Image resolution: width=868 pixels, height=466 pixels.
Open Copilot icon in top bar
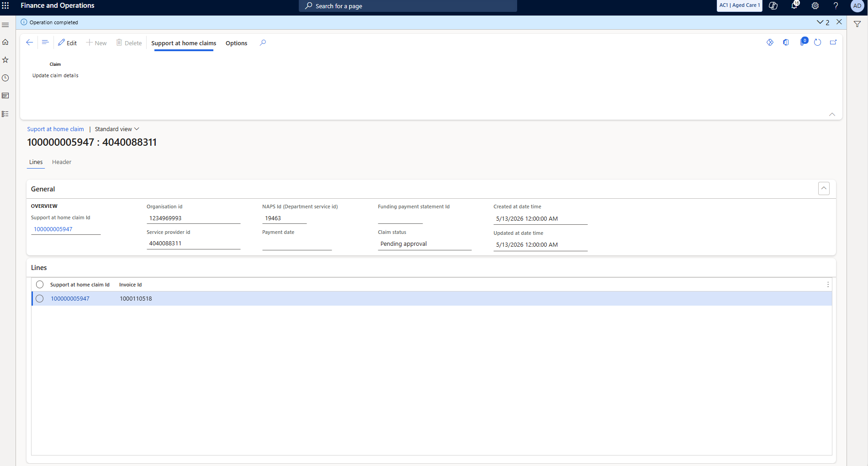coord(773,6)
